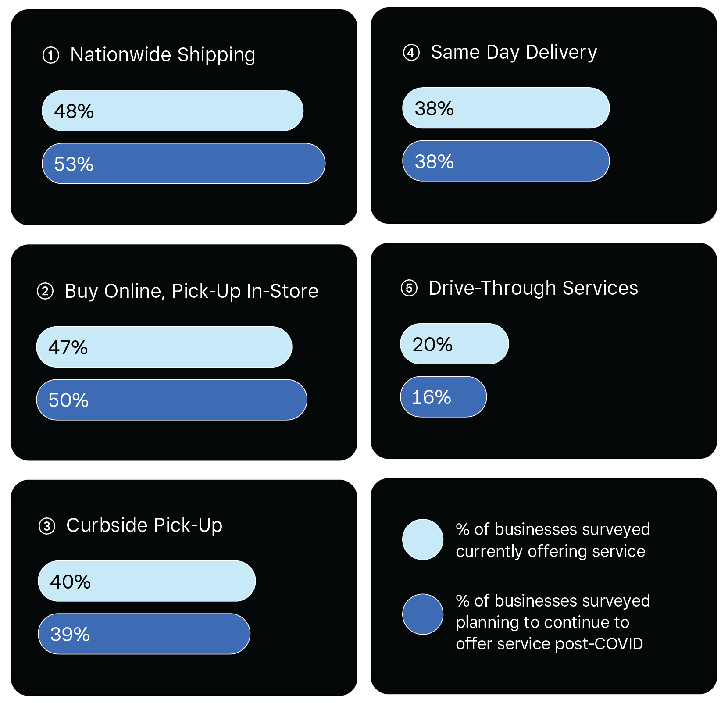The height and width of the screenshot is (703, 728).
Task: Select the dark blue legend circle
Action: pos(423,614)
